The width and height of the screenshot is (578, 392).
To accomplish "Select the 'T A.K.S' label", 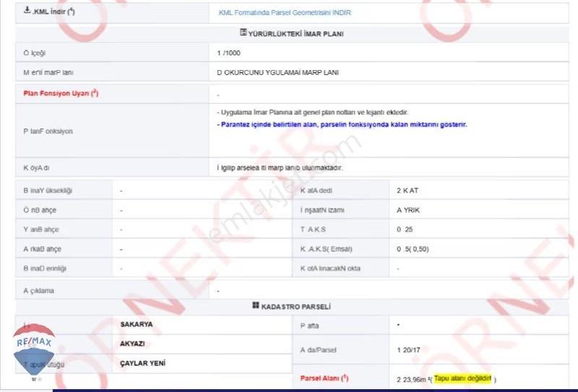I will tap(313, 230).
